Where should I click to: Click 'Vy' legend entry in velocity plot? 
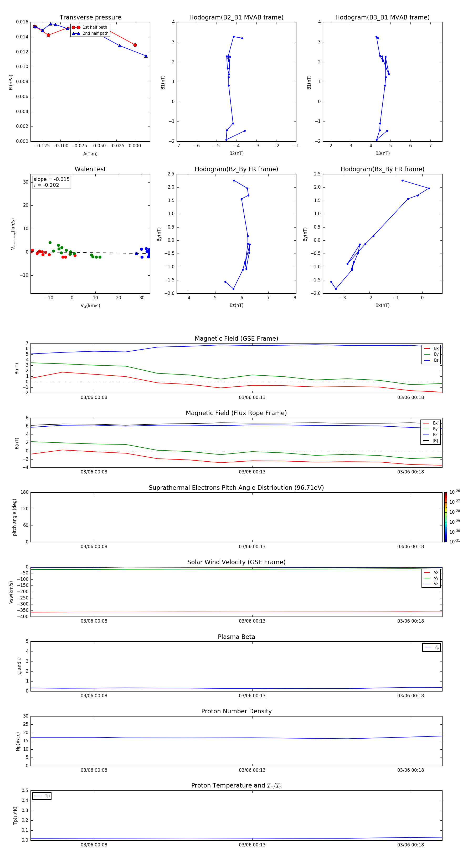click(431, 578)
